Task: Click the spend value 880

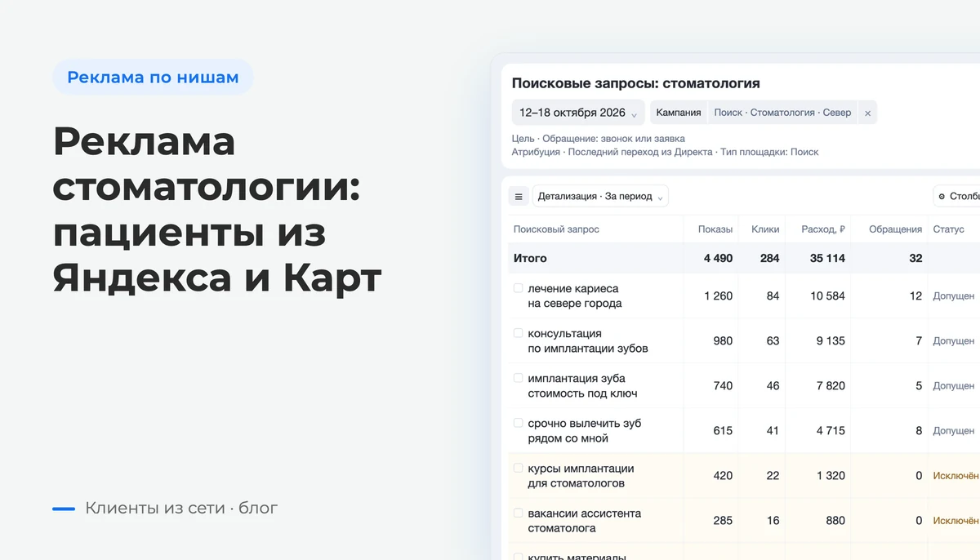Action: click(835, 520)
